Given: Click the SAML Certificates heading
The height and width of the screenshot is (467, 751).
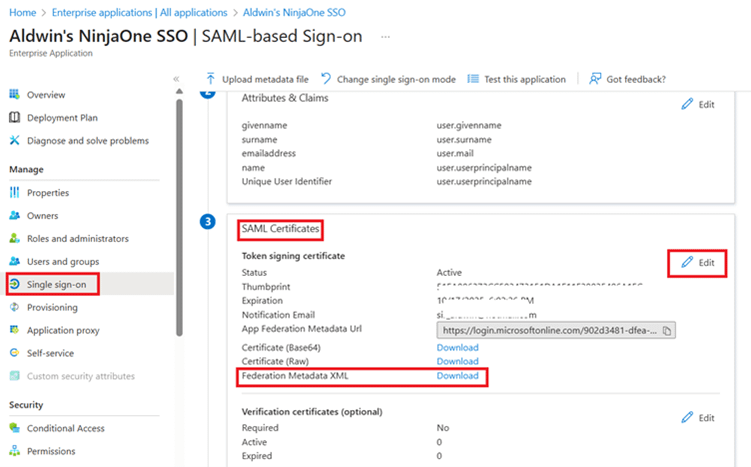Looking at the screenshot, I should coord(280,229).
